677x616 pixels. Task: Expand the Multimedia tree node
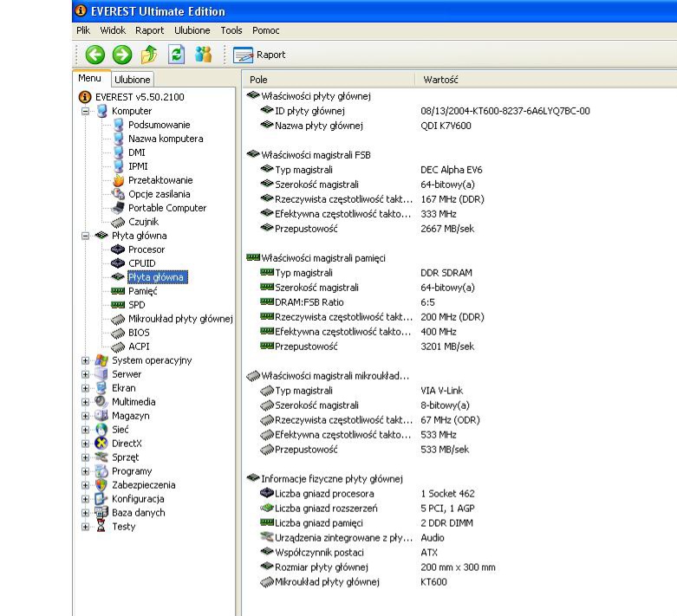coord(86,402)
